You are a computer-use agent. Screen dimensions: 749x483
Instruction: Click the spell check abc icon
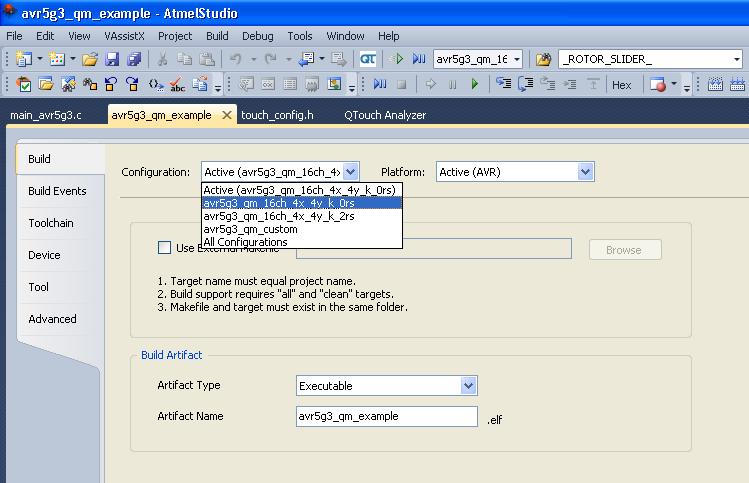click(177, 85)
